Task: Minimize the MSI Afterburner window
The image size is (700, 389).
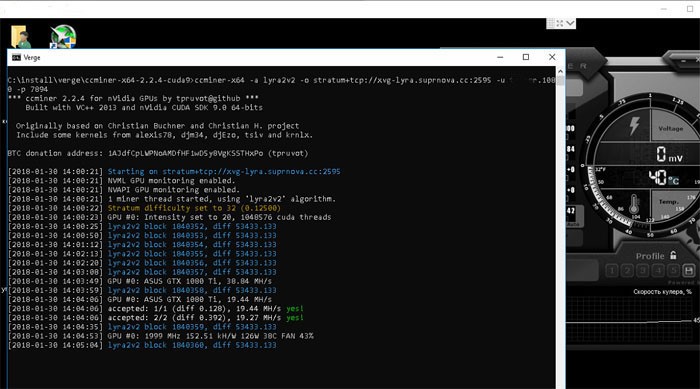Action: 683,61
